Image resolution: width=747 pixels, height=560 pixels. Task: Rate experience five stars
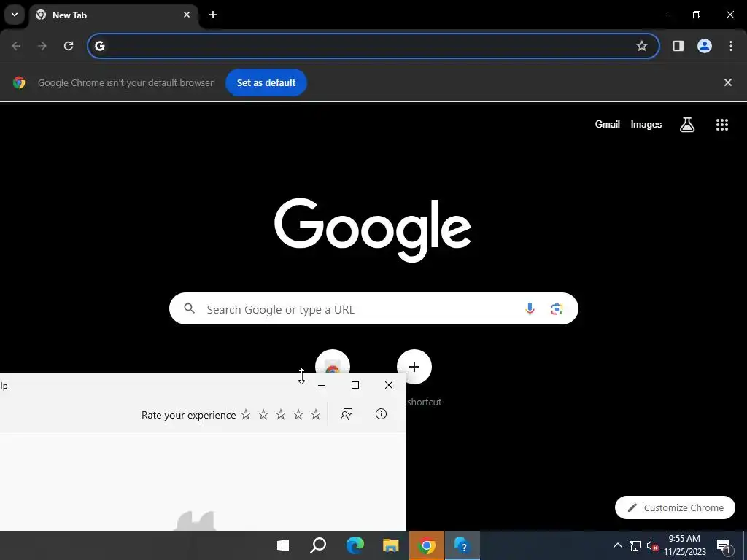(x=316, y=415)
